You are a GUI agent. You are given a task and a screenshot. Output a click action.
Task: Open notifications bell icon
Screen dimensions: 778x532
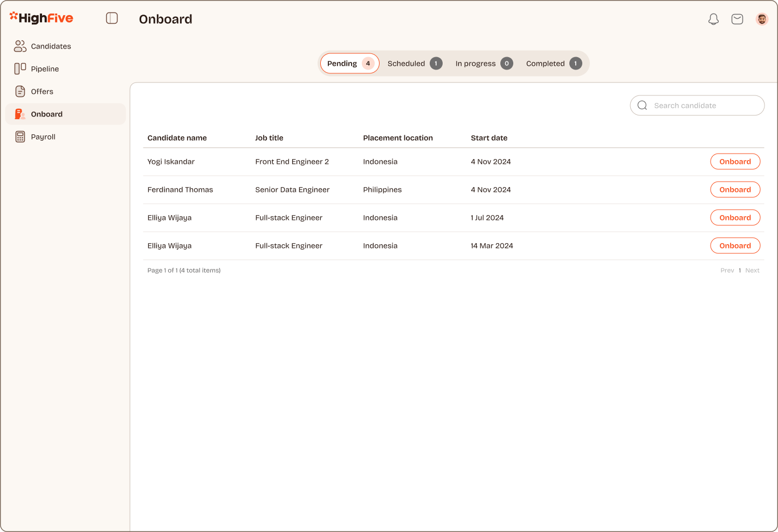coord(713,19)
